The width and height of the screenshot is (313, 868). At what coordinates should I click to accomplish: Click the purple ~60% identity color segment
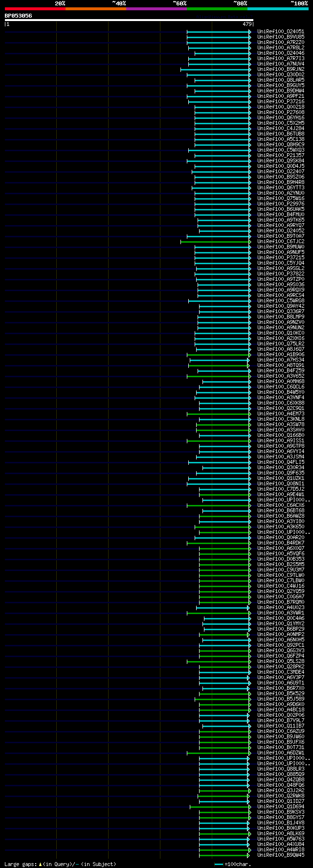point(156,9)
